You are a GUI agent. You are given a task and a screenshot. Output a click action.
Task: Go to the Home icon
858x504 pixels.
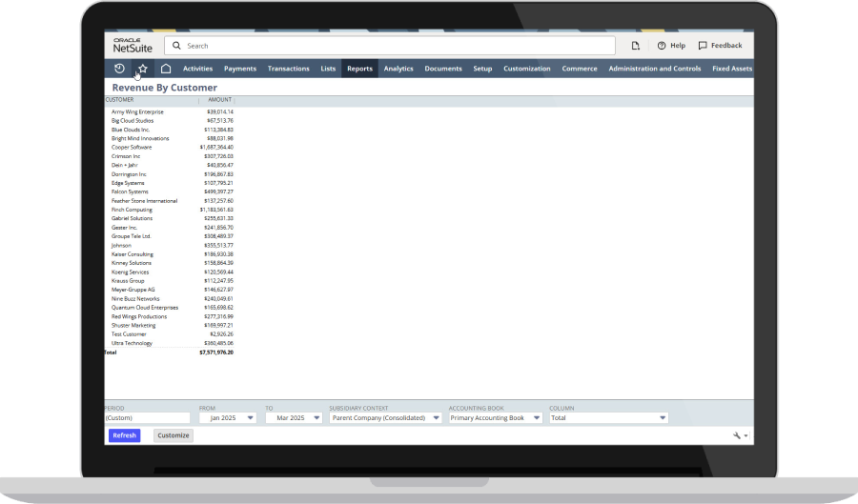[x=166, y=69]
